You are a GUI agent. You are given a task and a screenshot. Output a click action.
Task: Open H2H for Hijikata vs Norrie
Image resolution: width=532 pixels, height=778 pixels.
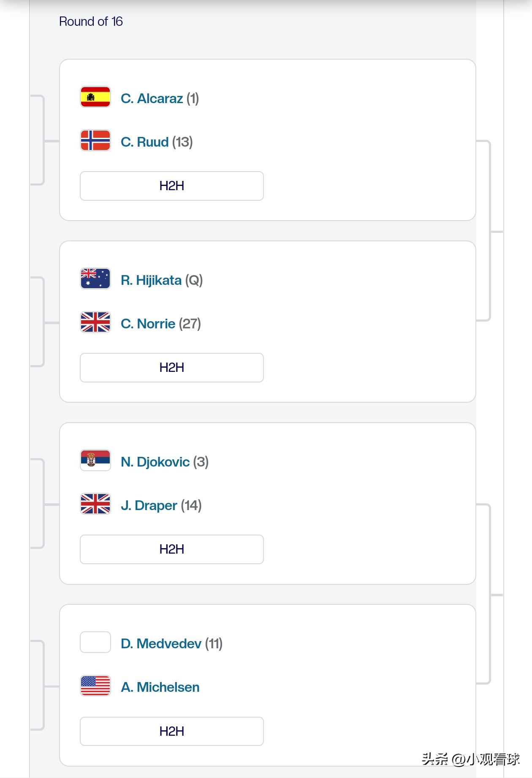171,368
